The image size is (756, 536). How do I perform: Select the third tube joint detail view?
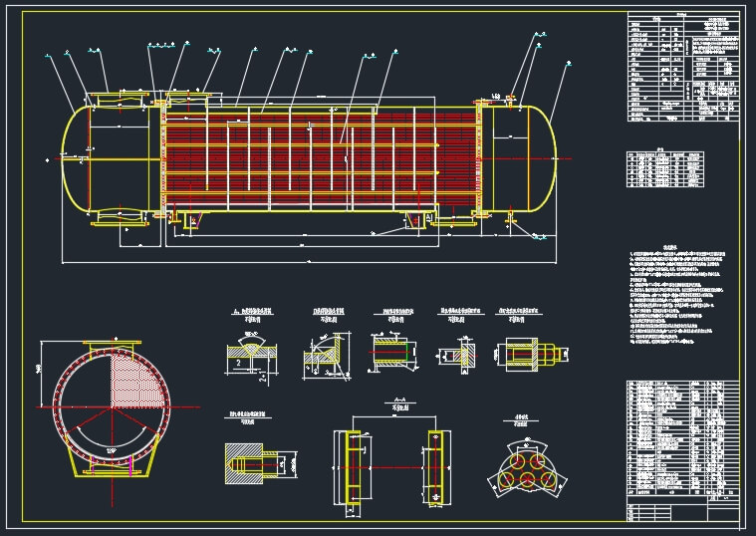coord(395,353)
